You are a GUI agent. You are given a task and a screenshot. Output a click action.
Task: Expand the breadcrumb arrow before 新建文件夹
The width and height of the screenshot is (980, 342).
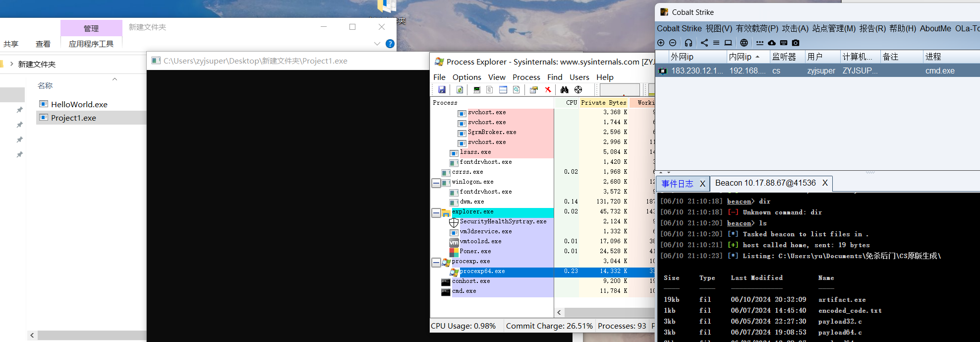(x=11, y=64)
